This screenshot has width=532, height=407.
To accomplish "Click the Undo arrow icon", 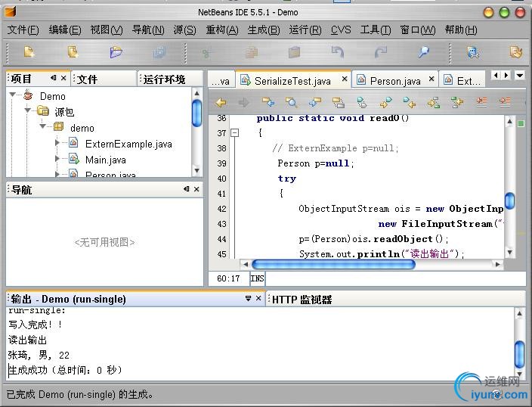I will click(x=338, y=52).
